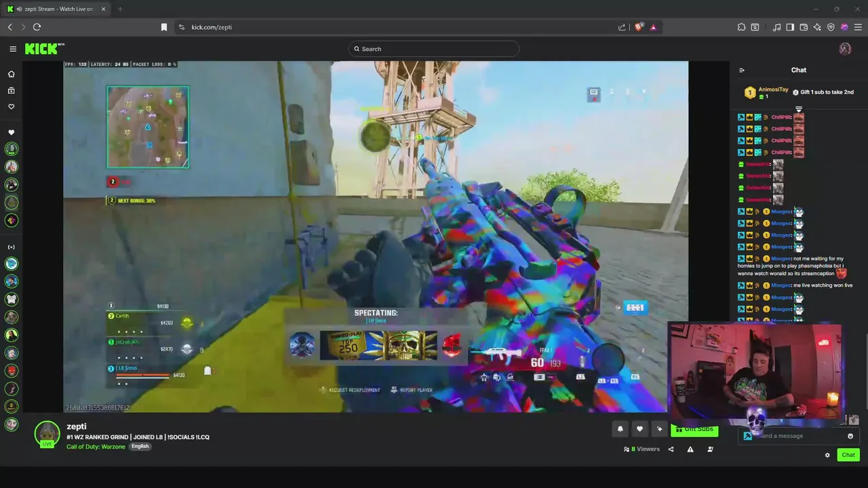Click the Chat panel header

point(799,70)
